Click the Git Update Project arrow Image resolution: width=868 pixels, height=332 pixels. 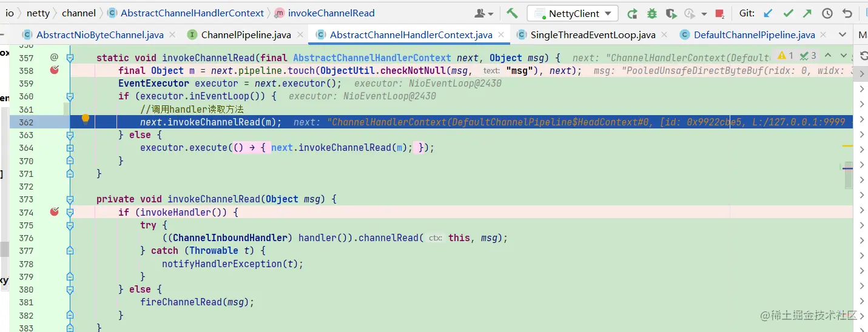[x=768, y=13]
